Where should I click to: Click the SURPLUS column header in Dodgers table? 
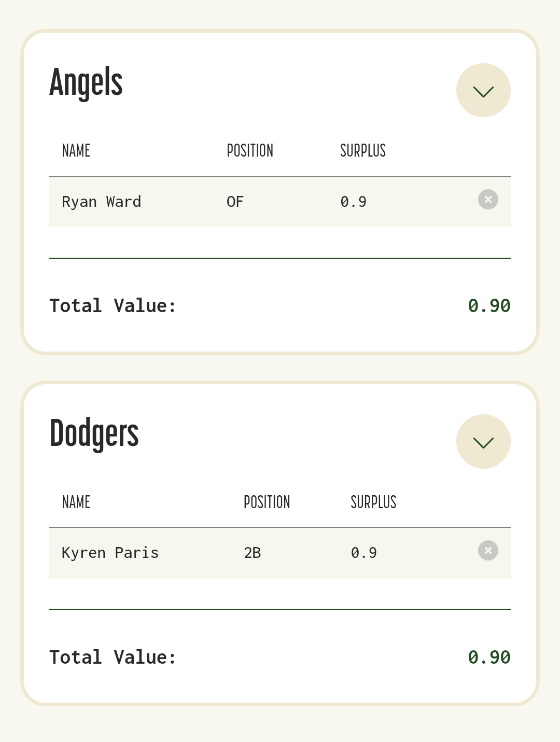[373, 502]
